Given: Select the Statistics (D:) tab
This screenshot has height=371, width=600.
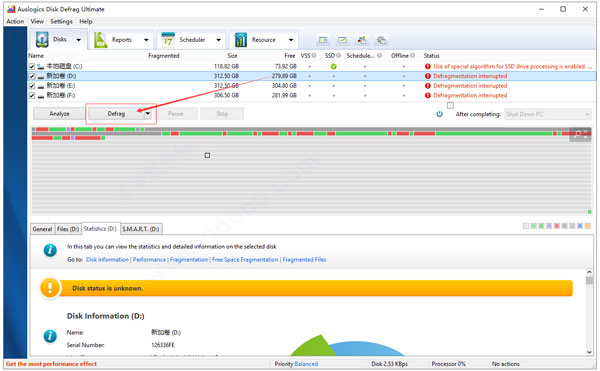Looking at the screenshot, I should pos(100,229).
